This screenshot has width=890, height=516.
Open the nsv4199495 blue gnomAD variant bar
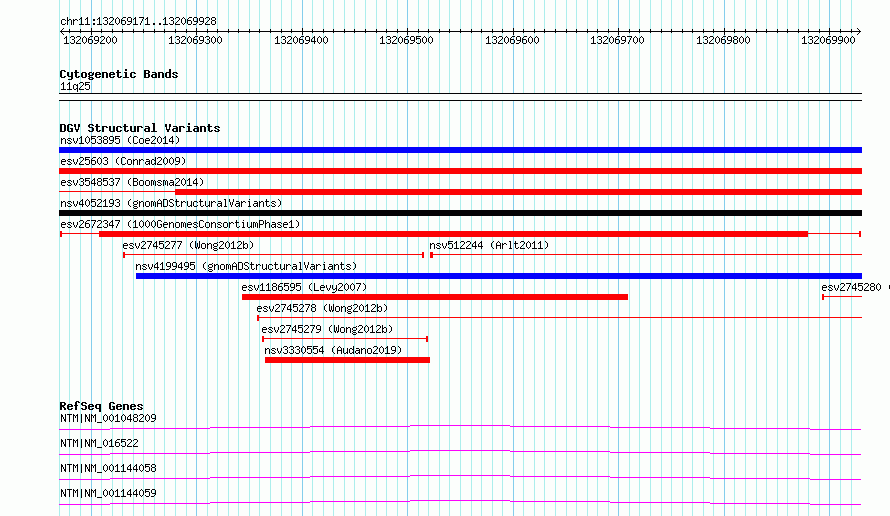coord(499,276)
